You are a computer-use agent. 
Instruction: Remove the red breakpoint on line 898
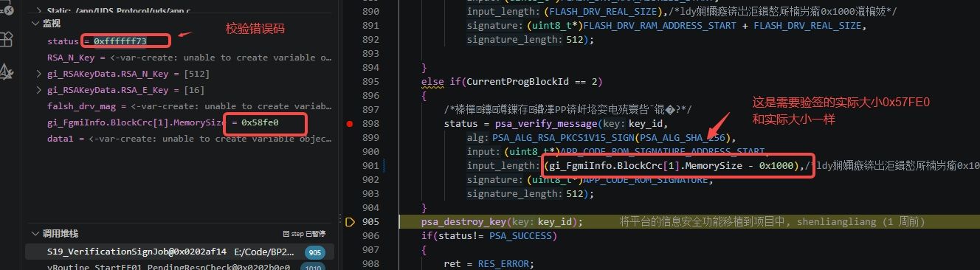351,124
